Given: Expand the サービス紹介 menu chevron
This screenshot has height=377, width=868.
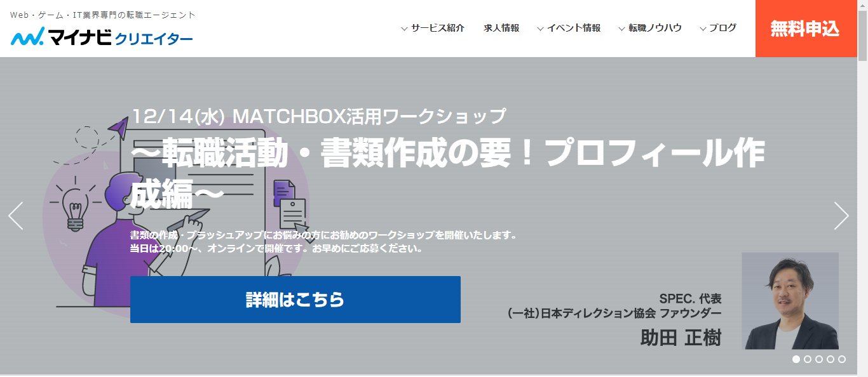Looking at the screenshot, I should tap(405, 29).
